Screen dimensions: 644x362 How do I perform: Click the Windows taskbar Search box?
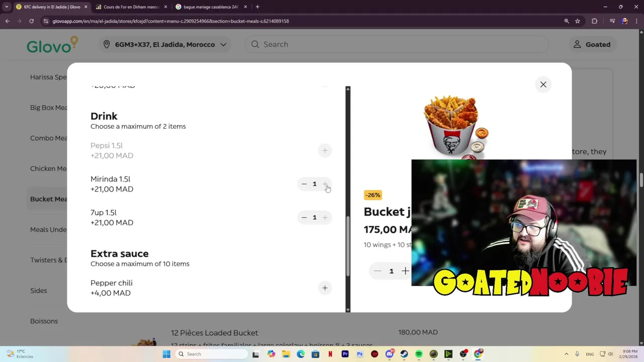(211, 354)
